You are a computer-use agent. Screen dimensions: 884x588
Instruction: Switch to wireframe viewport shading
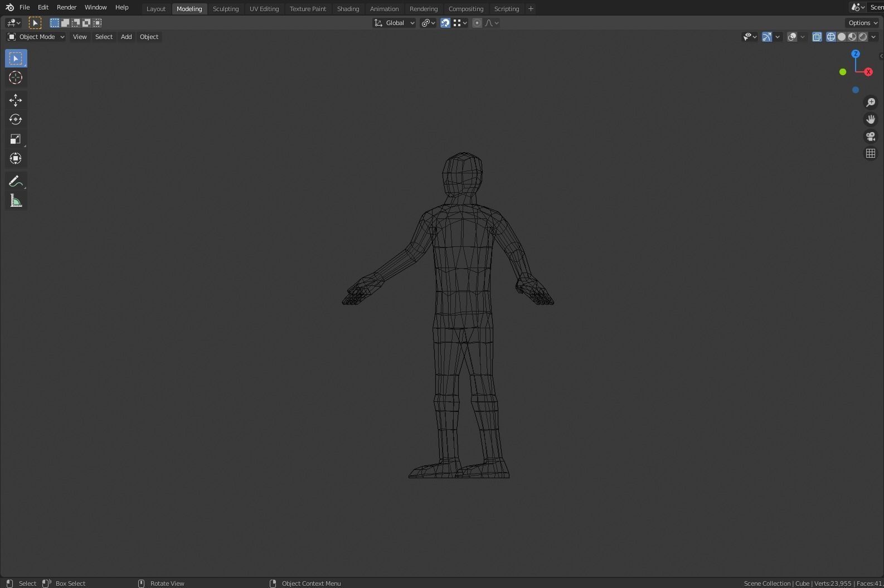click(x=831, y=37)
